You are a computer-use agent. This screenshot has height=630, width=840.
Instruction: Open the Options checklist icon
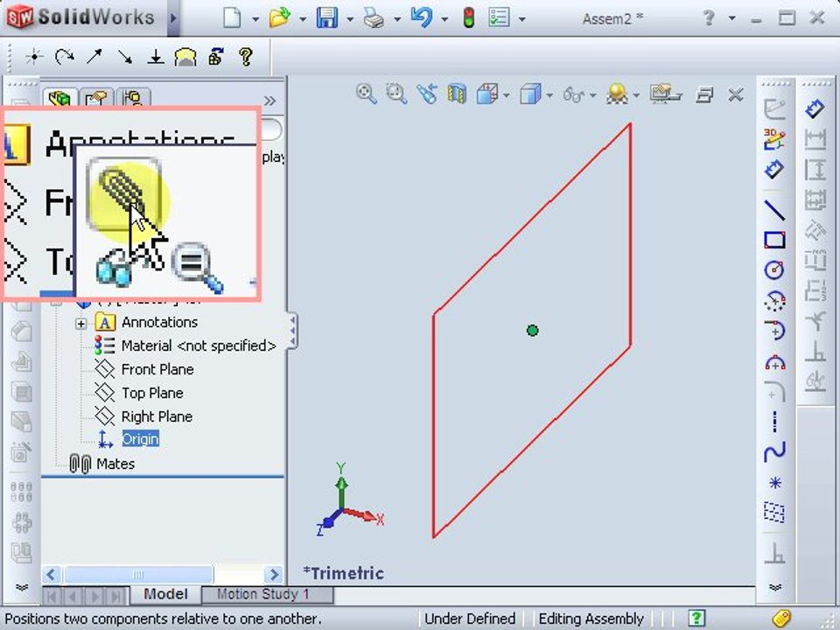499,17
